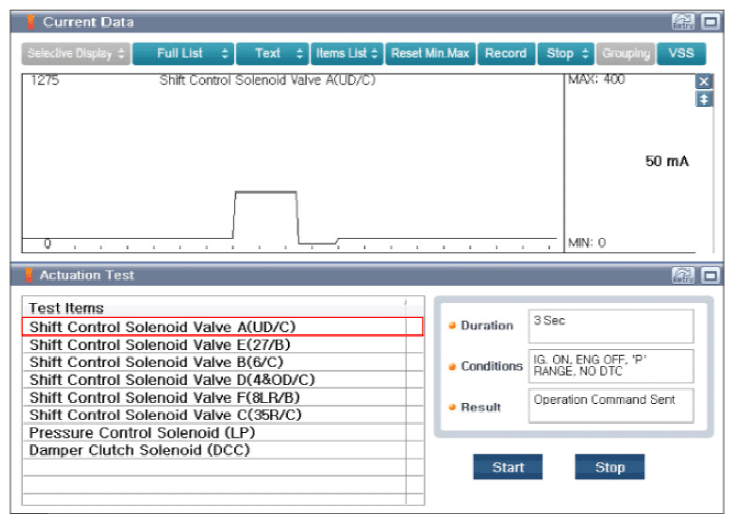This screenshot has width=734, height=523.
Task: Open the Full List dropdown
Action: [184, 53]
